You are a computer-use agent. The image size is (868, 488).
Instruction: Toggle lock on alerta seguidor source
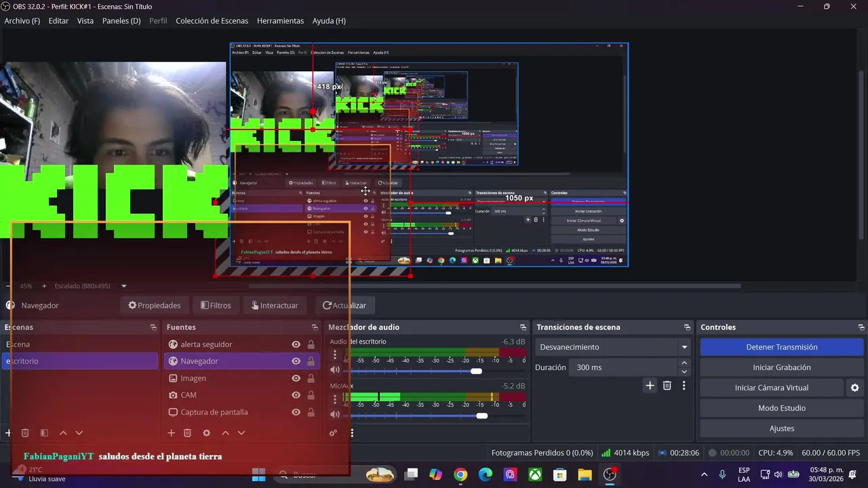coord(311,344)
